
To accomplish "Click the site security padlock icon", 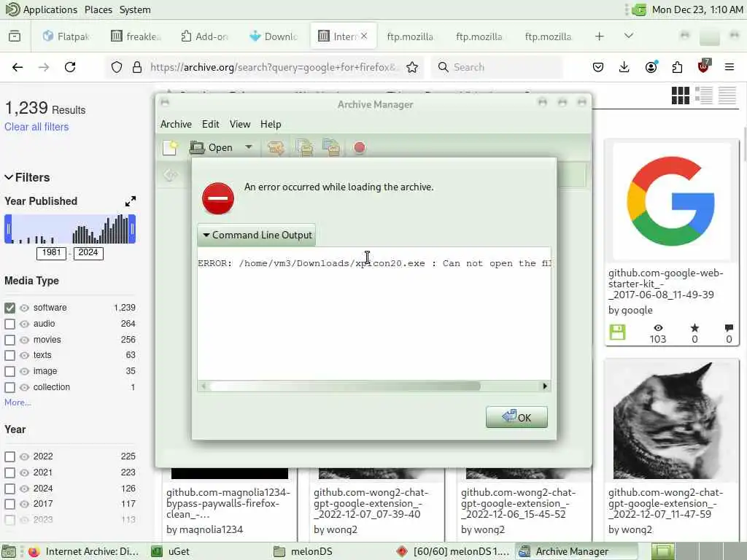I will (137, 67).
